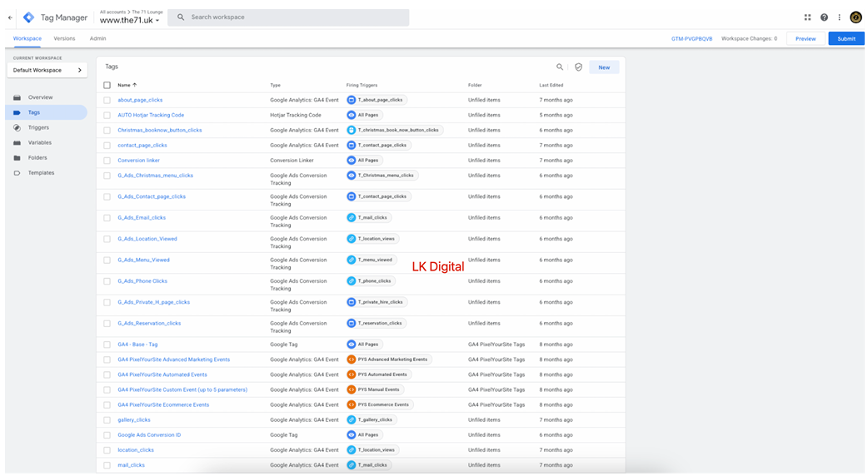Screen dimensions: 868x476
Task: Click the Tag Manager diamond logo
Action: coord(28,17)
